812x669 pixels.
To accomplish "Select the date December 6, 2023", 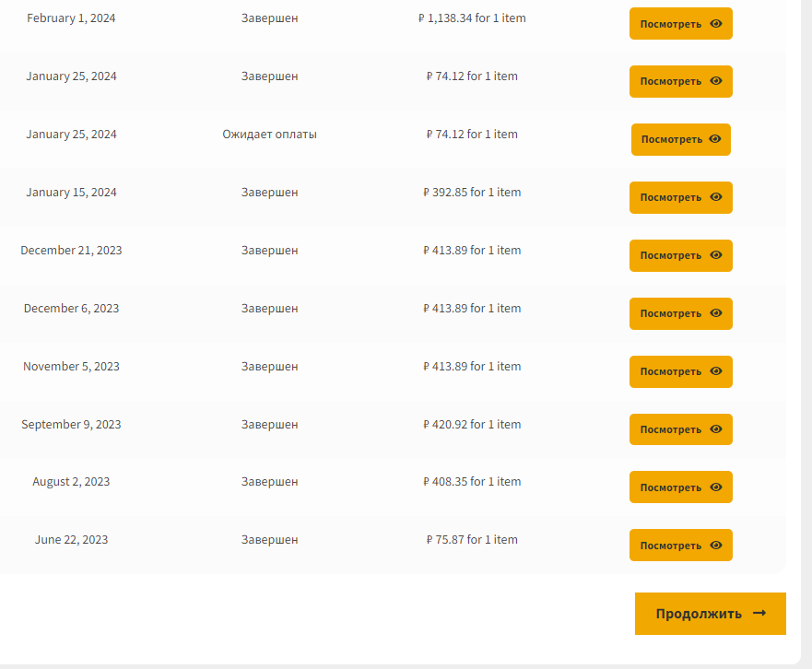I will pos(71,308).
